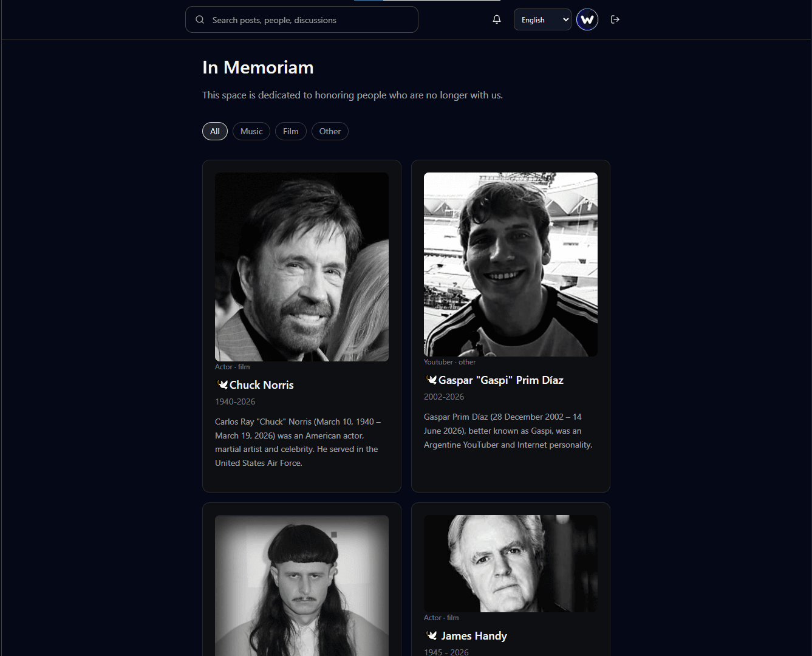Open the James Handy photo
The width and height of the screenshot is (812, 656).
pos(511,564)
